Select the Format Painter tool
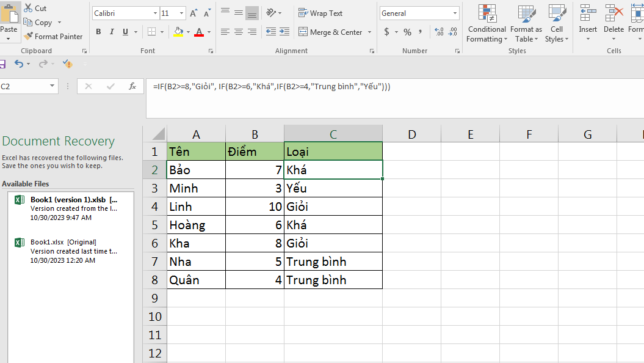 53,36
